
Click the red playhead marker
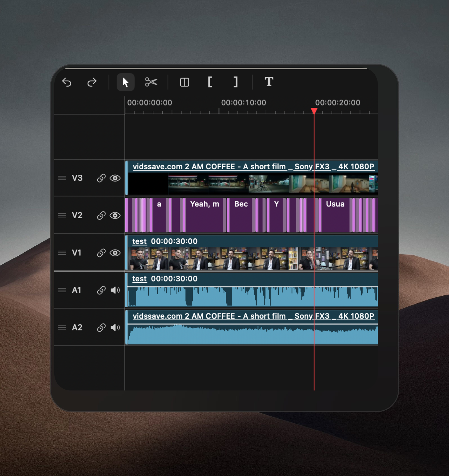coord(314,111)
